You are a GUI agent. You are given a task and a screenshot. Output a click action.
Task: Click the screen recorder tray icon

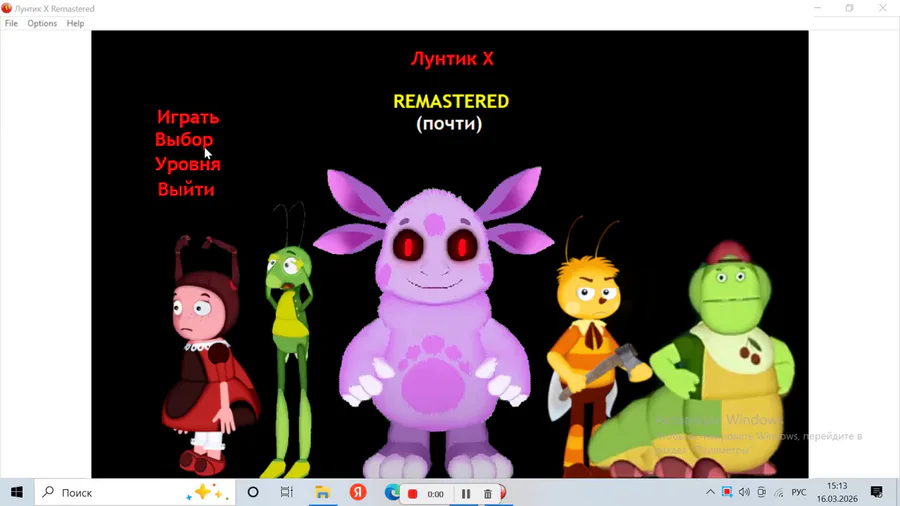coord(727,492)
